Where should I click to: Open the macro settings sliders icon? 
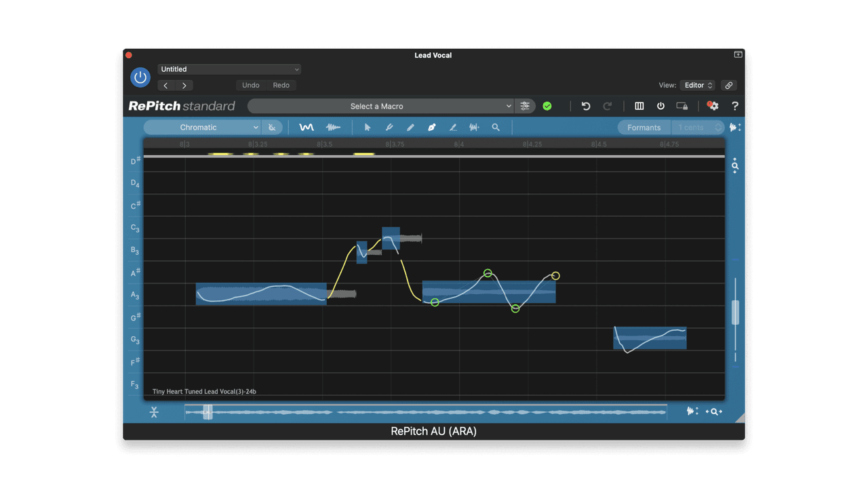(x=525, y=106)
